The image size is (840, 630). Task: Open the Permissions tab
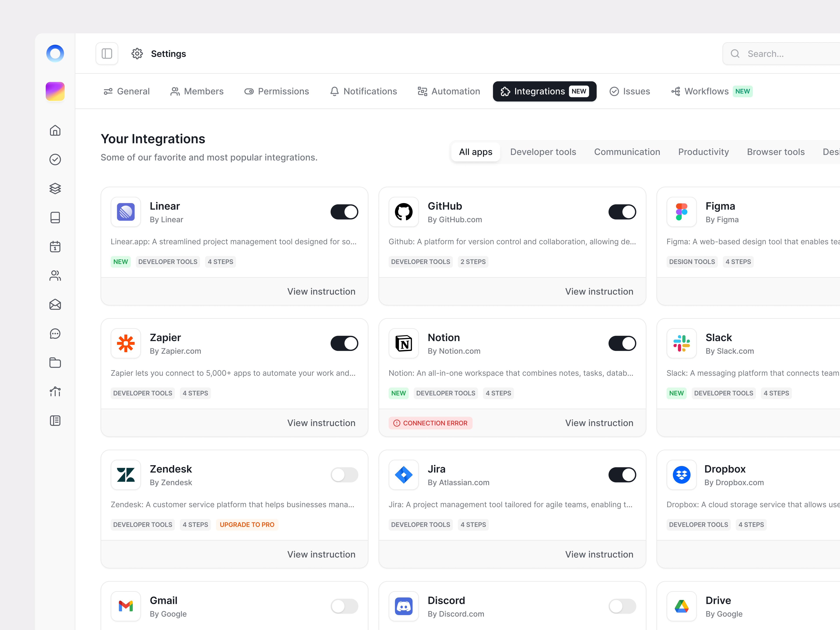click(276, 91)
